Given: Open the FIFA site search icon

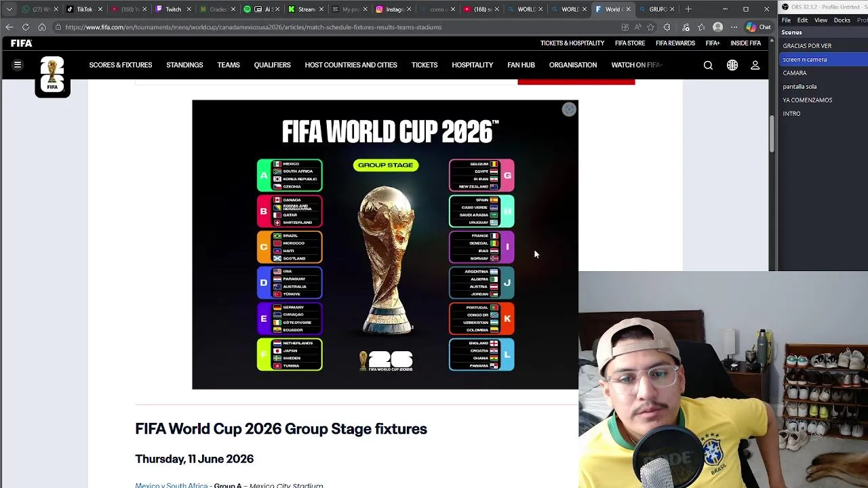Looking at the screenshot, I should 708,65.
